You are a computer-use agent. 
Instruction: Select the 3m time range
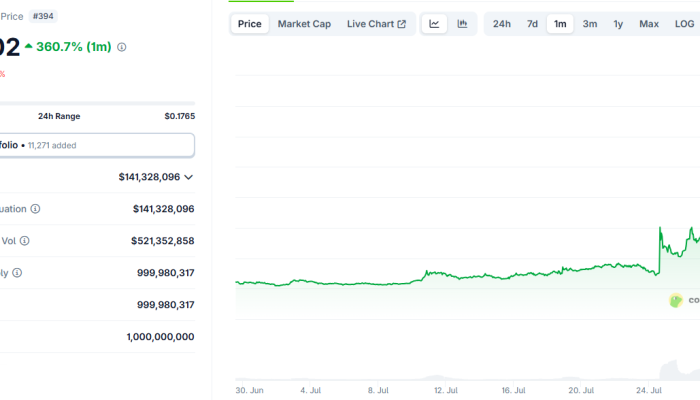click(x=590, y=24)
